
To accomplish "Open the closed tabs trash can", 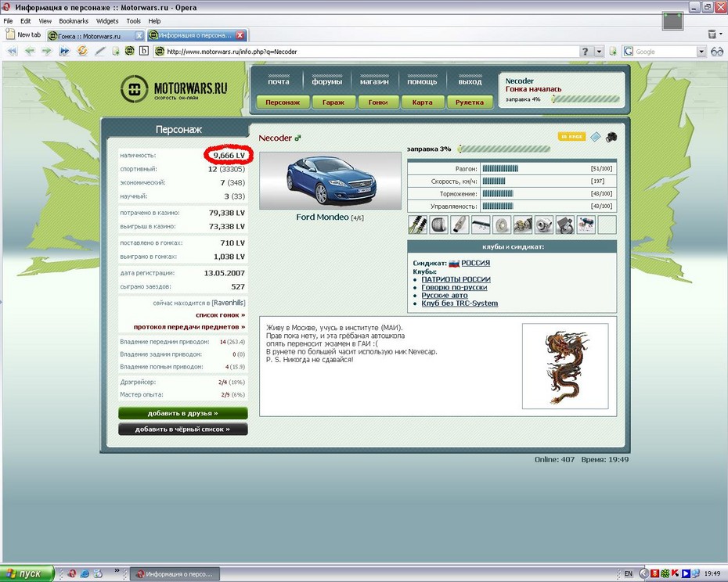I will (712, 34).
